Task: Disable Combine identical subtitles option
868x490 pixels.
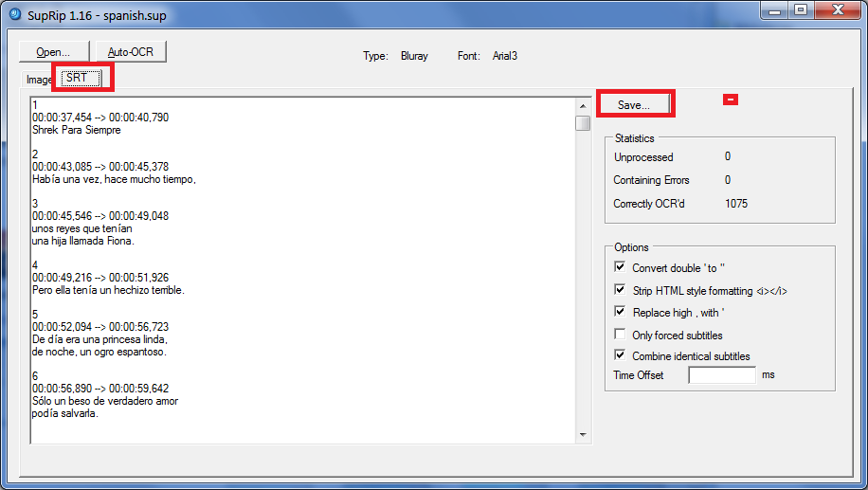Action: [620, 354]
